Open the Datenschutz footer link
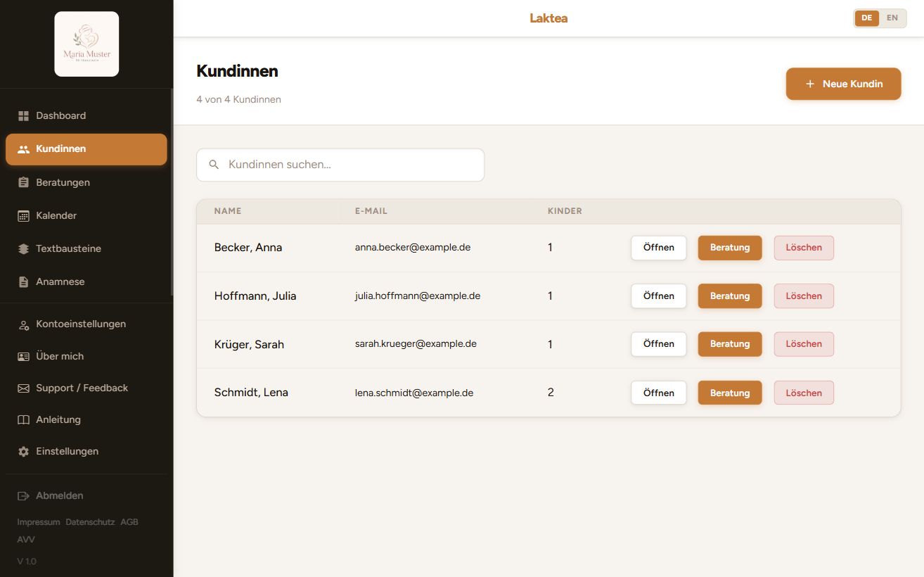 pos(90,522)
